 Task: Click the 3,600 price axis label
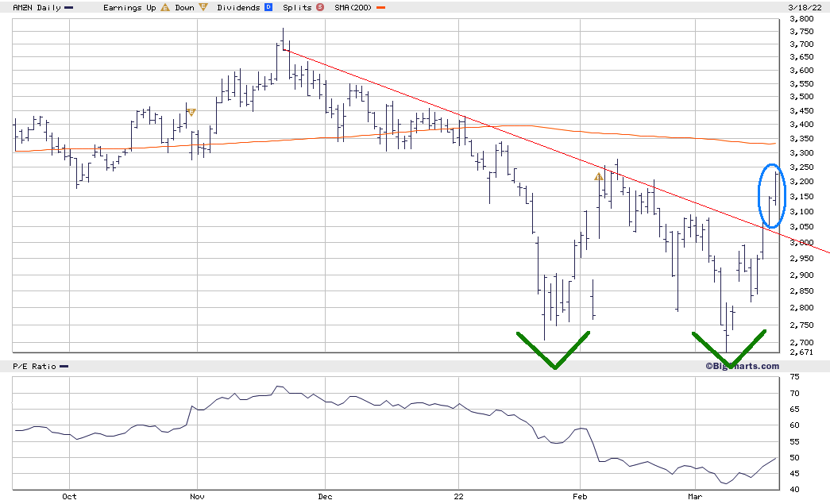coord(801,71)
